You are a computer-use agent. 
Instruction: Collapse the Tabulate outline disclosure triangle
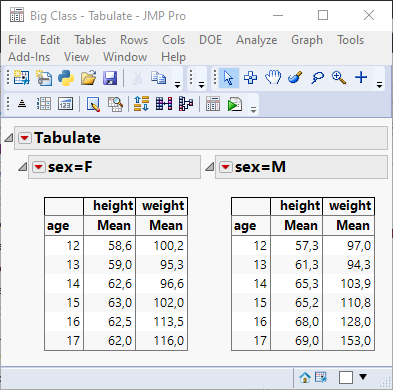[x=9, y=138]
